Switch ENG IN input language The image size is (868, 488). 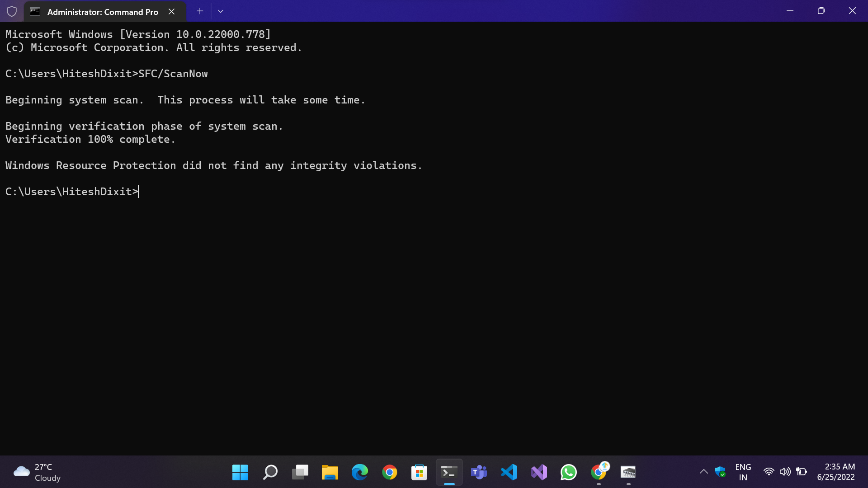(x=743, y=472)
